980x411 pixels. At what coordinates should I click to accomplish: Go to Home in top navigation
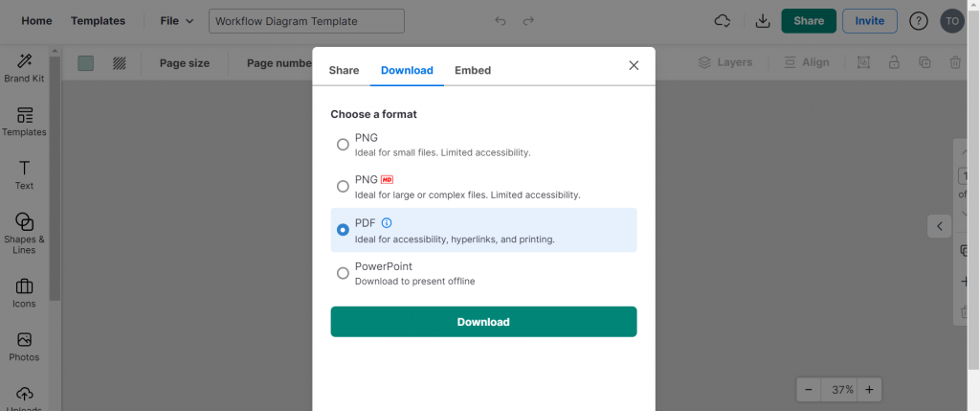pos(37,21)
